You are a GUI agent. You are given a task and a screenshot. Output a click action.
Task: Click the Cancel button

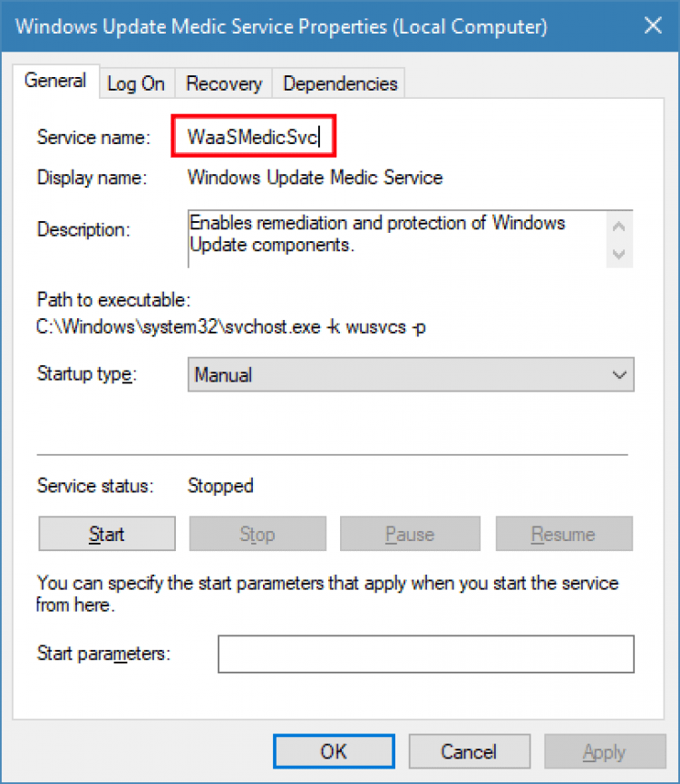(468, 751)
